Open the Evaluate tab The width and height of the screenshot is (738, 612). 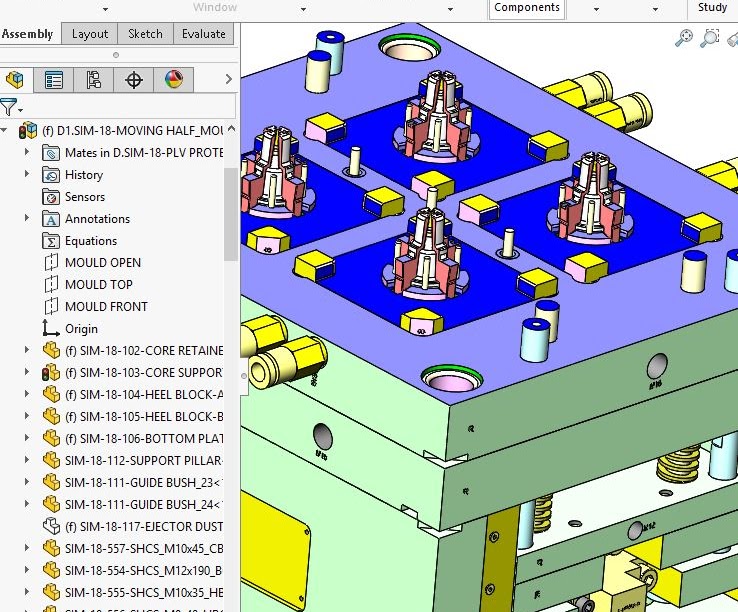(203, 33)
